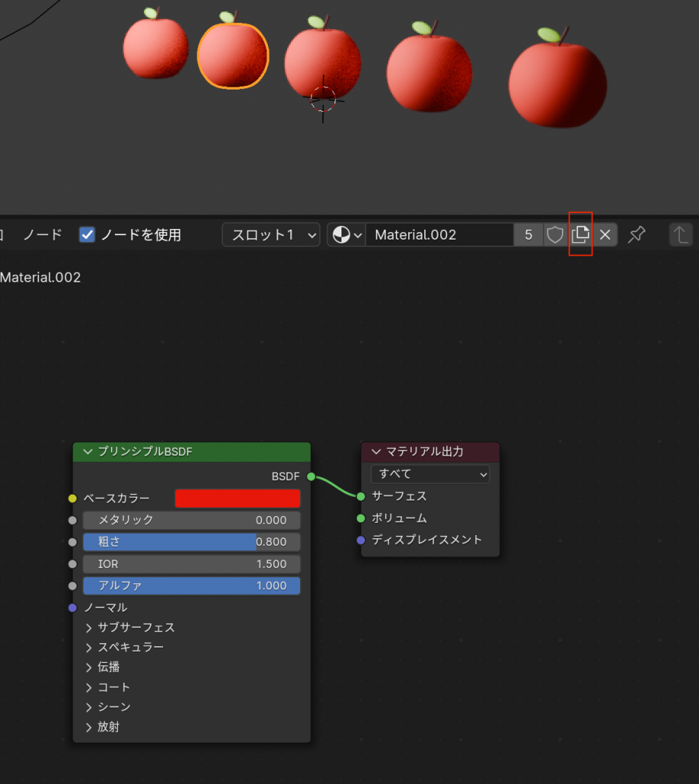
Task: Click the red ベースカラー color swatch
Action: (237, 498)
